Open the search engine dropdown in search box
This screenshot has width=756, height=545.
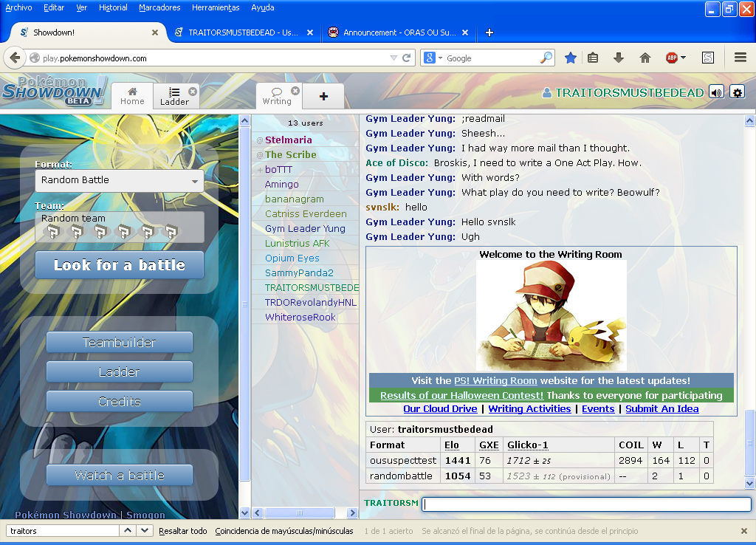click(x=433, y=58)
